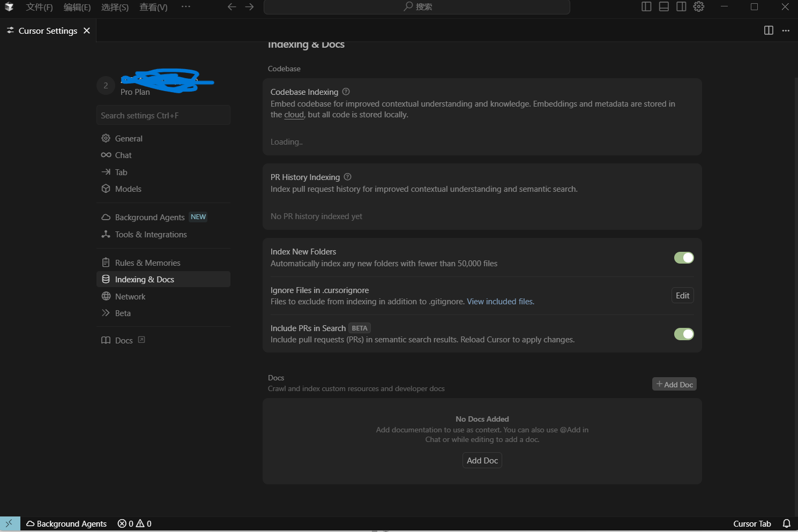Open the editor more actions ellipsis
The width and height of the screenshot is (798, 532).
pos(786,31)
